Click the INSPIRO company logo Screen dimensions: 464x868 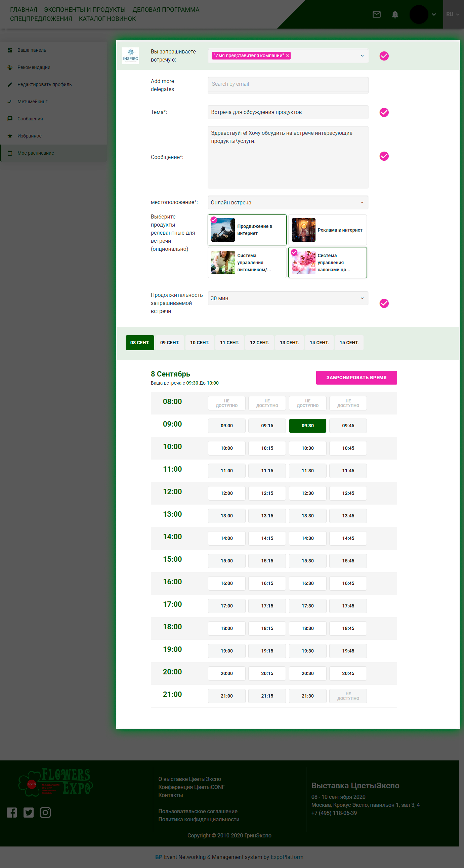click(x=131, y=55)
